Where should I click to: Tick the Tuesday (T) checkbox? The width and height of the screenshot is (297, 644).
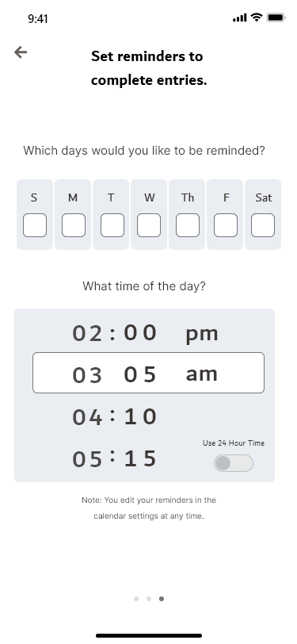[x=112, y=225]
